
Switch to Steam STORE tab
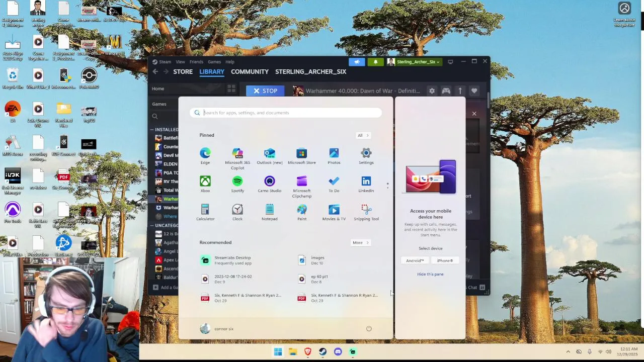183,72
